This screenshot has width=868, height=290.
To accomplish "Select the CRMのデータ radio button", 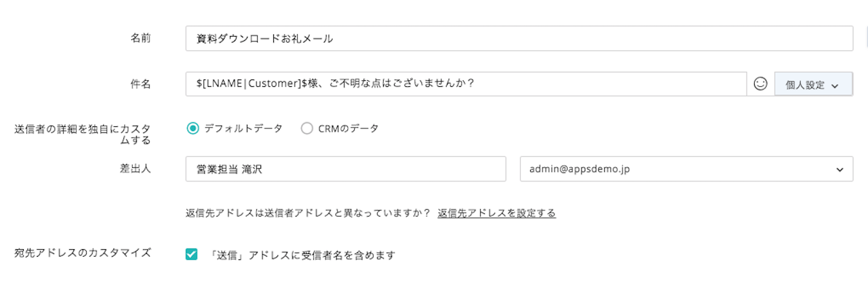I will (307, 128).
